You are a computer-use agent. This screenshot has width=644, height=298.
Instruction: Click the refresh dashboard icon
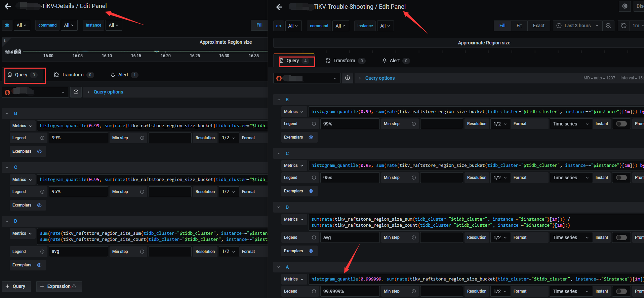pyautogui.click(x=623, y=26)
